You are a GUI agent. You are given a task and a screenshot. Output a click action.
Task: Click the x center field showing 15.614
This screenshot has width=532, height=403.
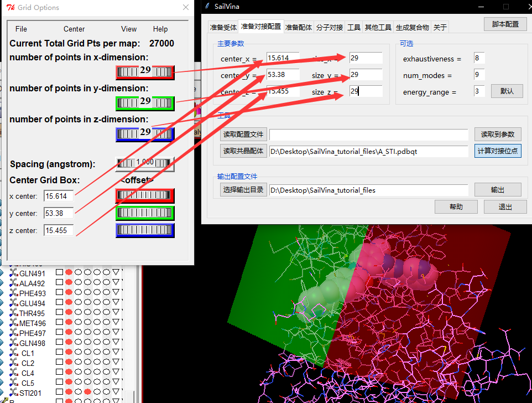click(59, 196)
